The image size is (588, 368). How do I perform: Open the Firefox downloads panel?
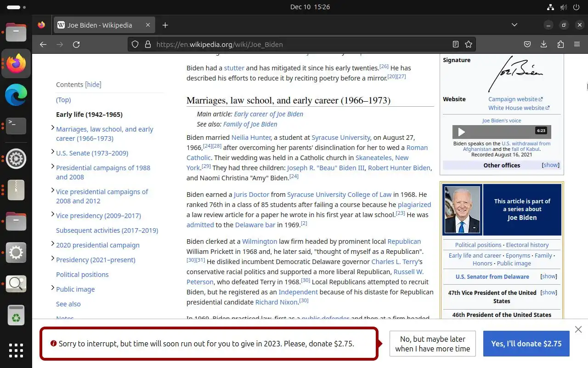pyautogui.click(x=544, y=45)
